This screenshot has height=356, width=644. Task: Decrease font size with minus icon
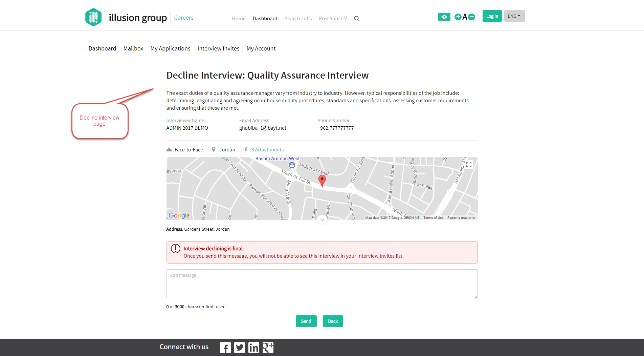point(472,17)
